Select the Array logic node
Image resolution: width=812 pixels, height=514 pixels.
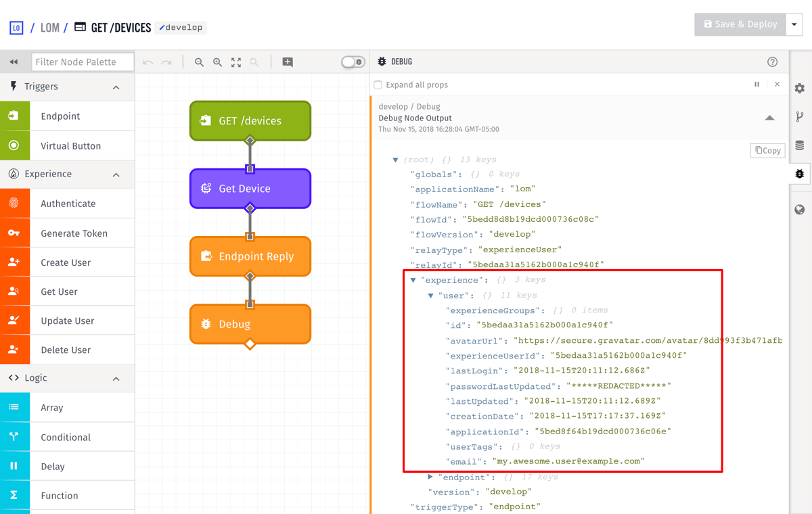[x=67, y=407]
